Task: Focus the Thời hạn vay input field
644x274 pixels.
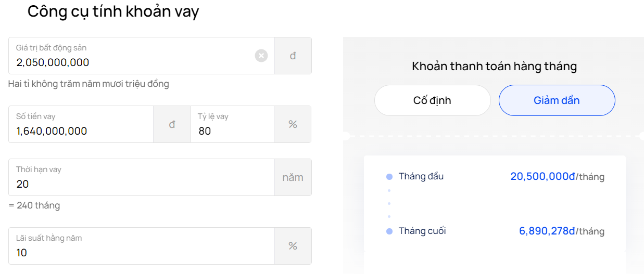Action: pos(142,177)
